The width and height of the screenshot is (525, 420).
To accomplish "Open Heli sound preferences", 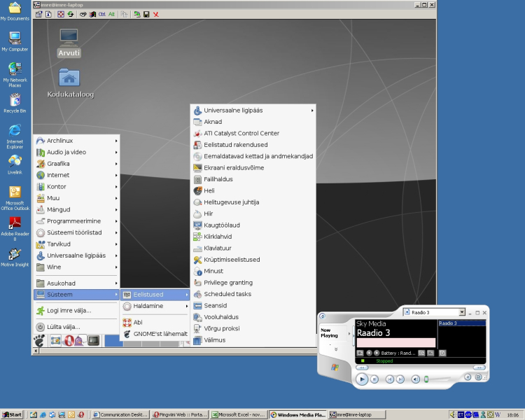I will pos(253,190).
